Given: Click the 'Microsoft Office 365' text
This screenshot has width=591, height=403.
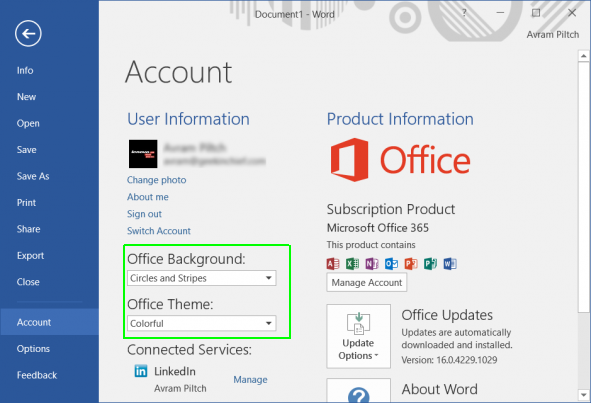Looking at the screenshot, I should click(x=378, y=228).
